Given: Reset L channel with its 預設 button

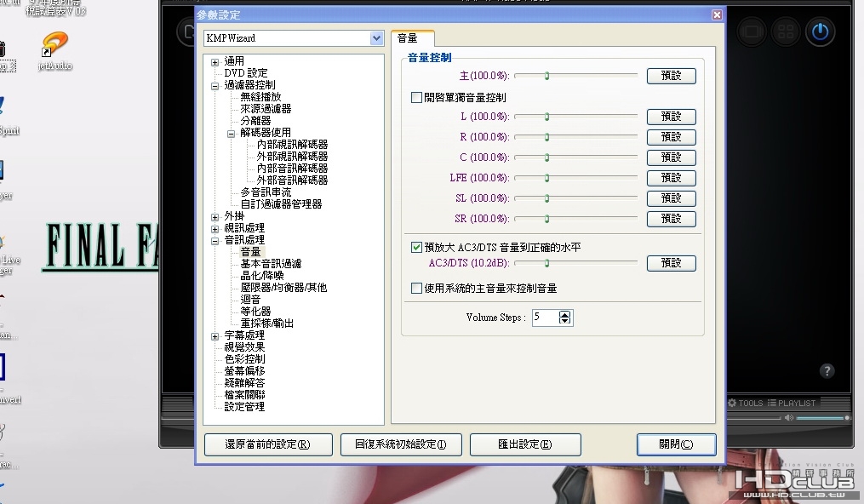Looking at the screenshot, I should coord(671,117).
